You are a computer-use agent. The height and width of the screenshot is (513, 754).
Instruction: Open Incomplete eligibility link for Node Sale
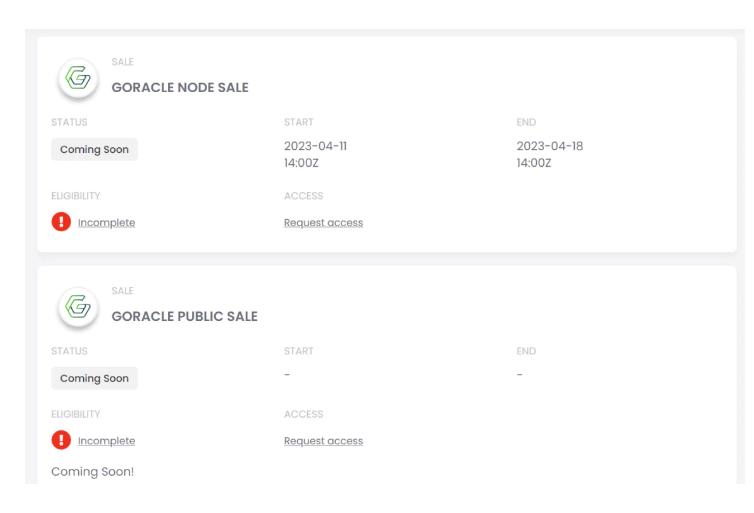tap(106, 223)
